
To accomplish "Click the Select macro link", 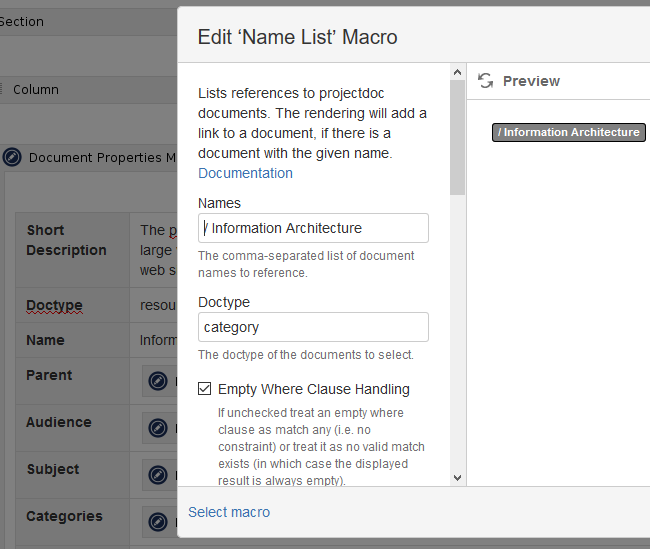I will point(229,512).
